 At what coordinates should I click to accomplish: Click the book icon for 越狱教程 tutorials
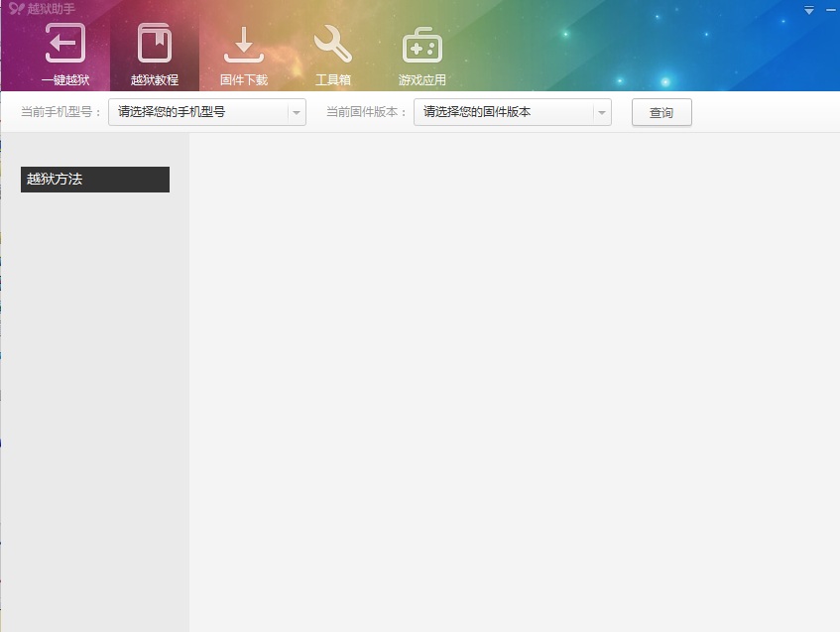pyautogui.click(x=155, y=42)
